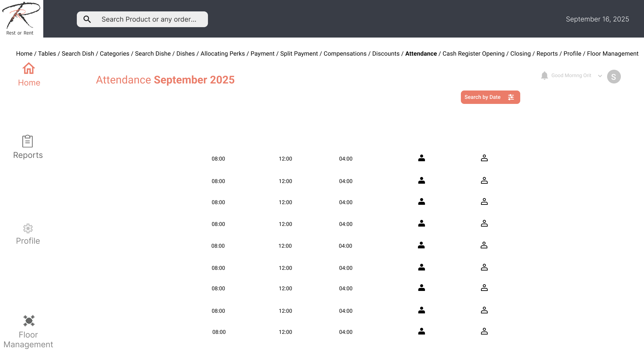Image resolution: width=644 pixels, height=362 pixels.
Task: Open Reports clipboard icon in sidebar
Action: (28, 141)
